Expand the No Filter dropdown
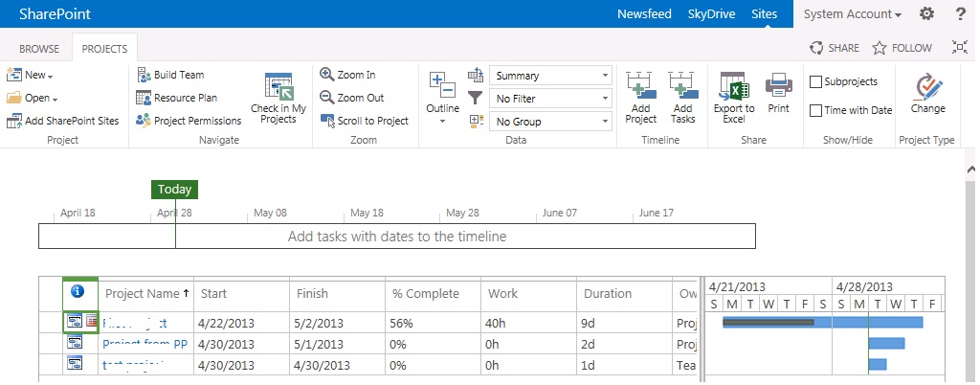The width and height of the screenshot is (980, 385). coord(550,98)
